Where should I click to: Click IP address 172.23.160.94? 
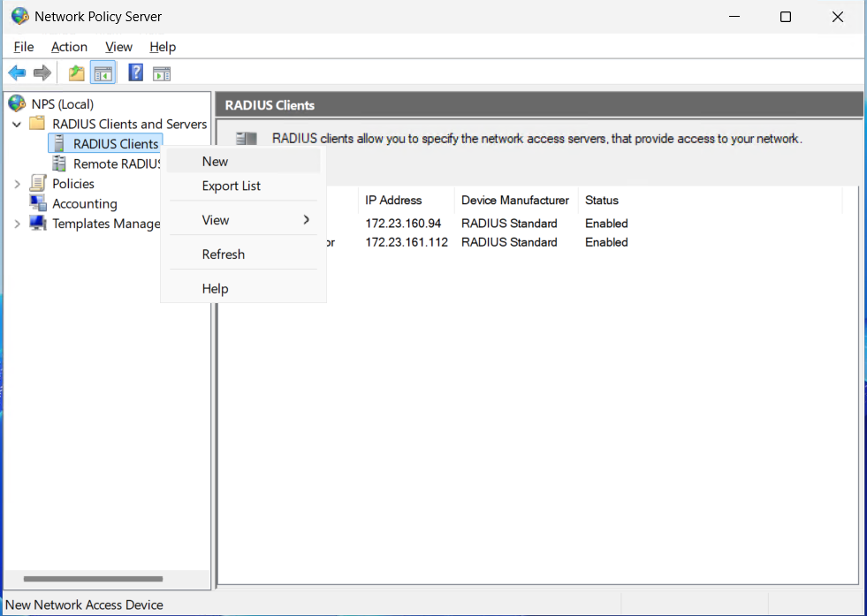point(403,224)
